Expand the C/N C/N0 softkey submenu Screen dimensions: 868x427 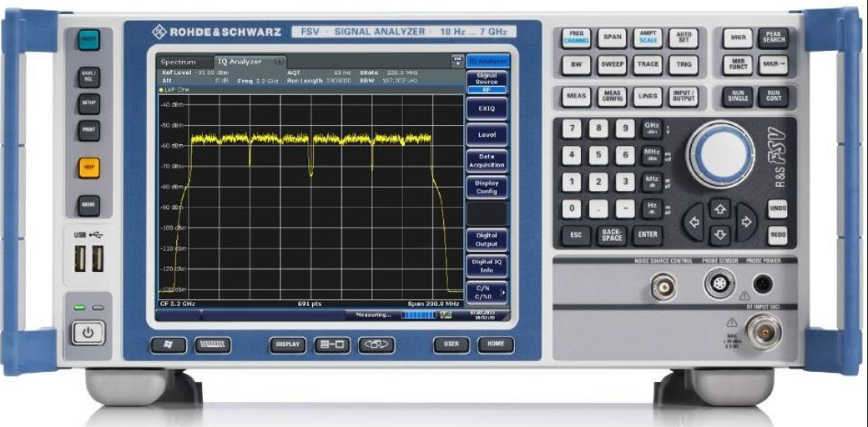click(487, 292)
